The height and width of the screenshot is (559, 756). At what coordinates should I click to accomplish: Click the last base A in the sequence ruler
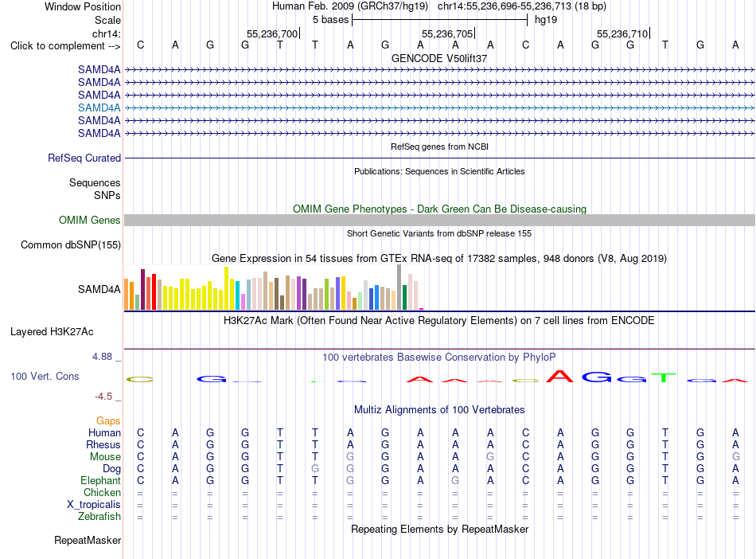click(x=735, y=45)
